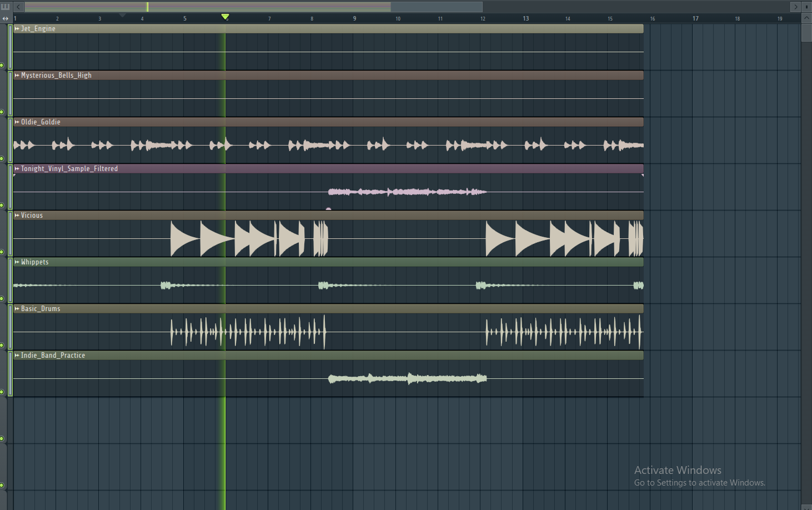Toggle the Whippets track mute switch
This screenshot has height=510, width=812.
coord(2,298)
